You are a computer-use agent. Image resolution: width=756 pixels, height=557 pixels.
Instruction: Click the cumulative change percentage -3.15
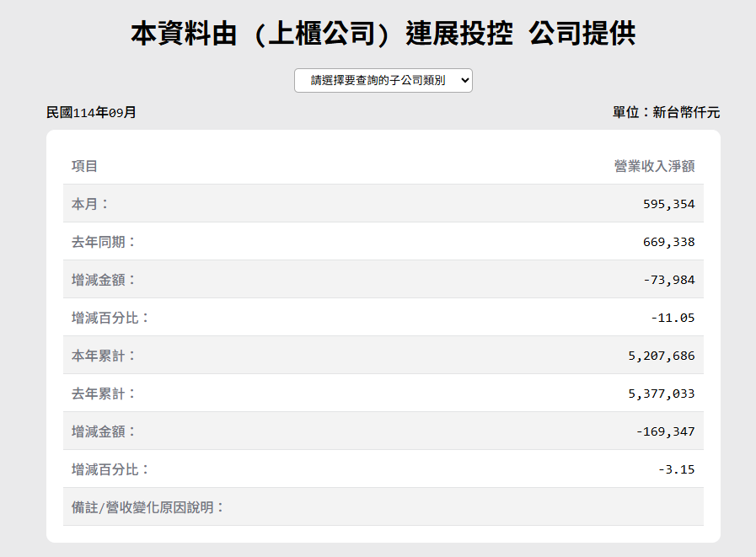(676, 469)
